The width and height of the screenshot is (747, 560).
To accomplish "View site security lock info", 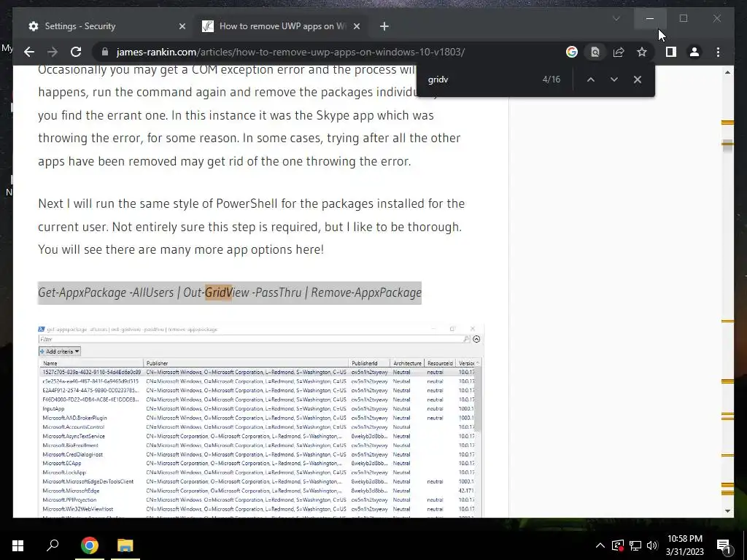I will click(x=105, y=52).
